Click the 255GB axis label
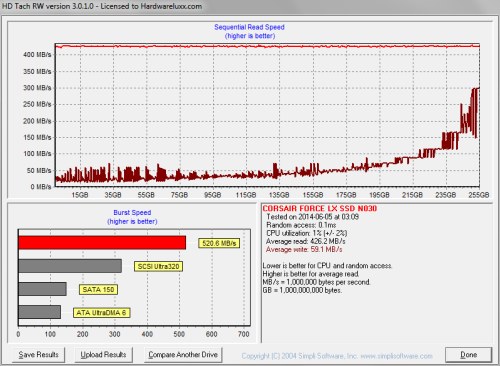 point(479,195)
